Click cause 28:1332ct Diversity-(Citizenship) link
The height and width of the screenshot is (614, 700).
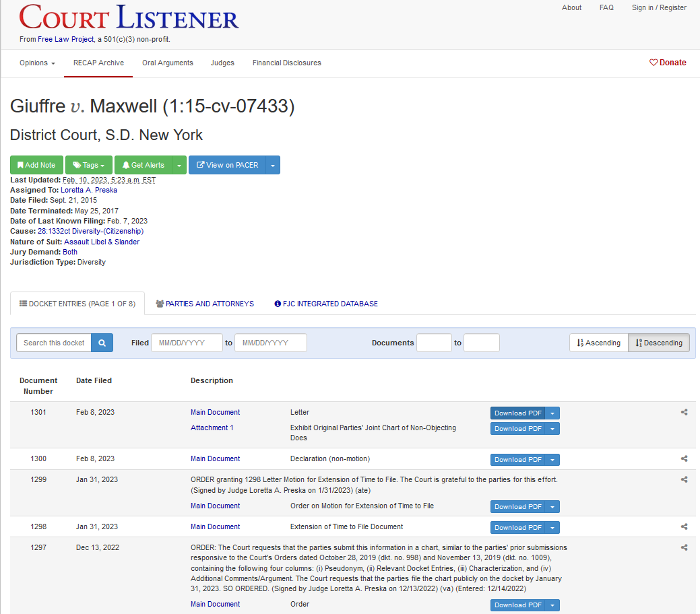coord(91,231)
